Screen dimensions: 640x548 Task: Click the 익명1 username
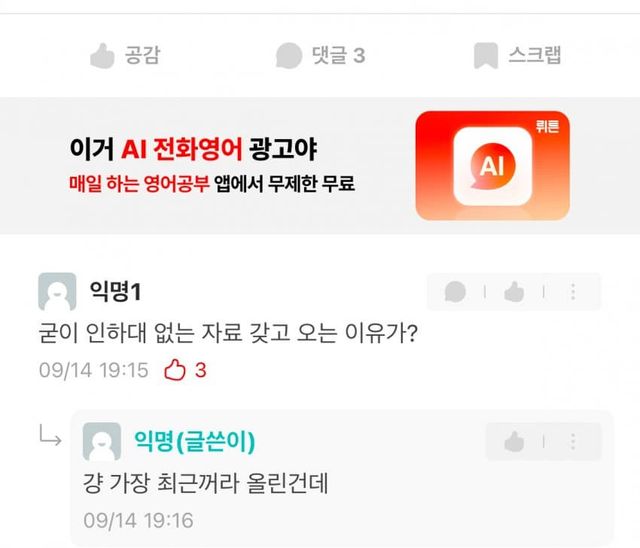pyautogui.click(x=116, y=291)
